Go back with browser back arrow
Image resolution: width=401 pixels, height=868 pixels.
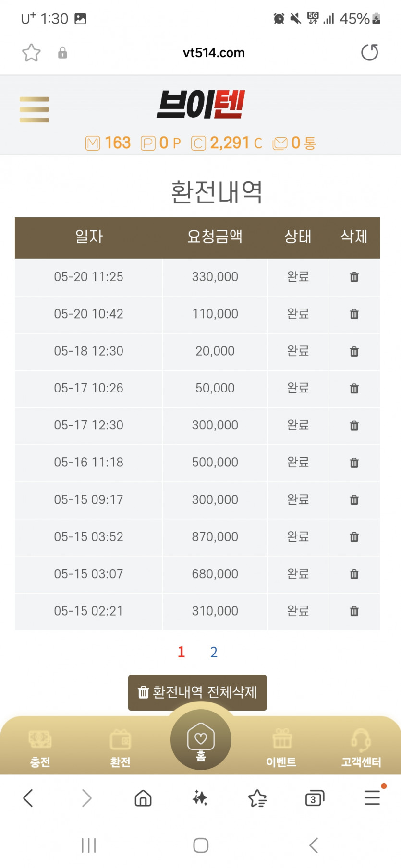pos(28,798)
